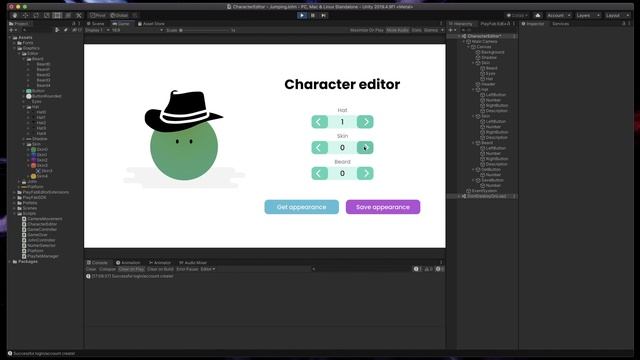Screen dimensions: 640x360
Task: Open the Asset Store tab
Action: (x=151, y=24)
